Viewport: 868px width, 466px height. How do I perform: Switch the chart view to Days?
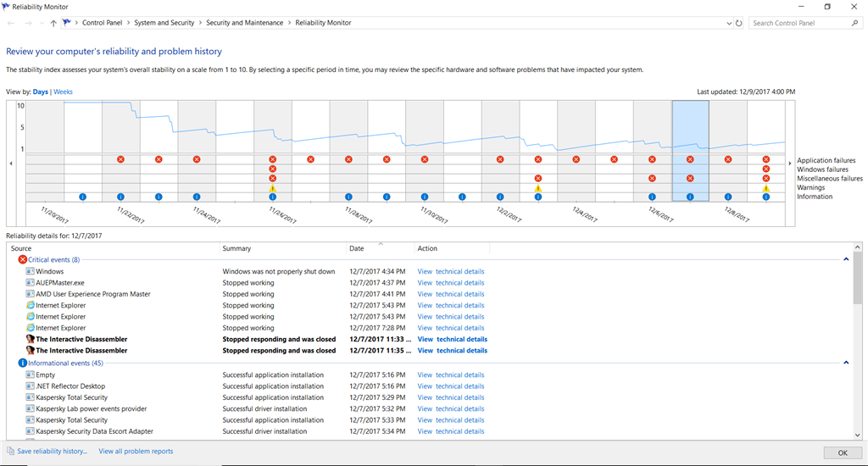[x=41, y=92]
